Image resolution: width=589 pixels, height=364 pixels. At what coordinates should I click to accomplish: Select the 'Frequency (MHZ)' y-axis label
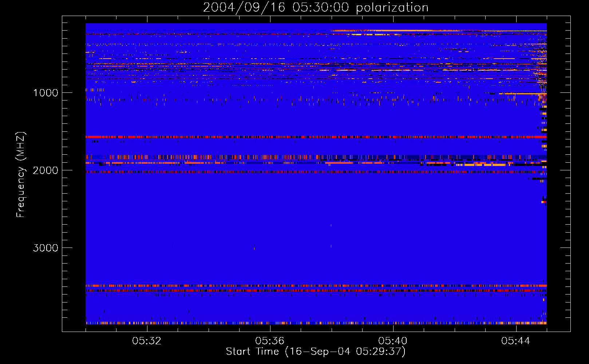coord(21,175)
